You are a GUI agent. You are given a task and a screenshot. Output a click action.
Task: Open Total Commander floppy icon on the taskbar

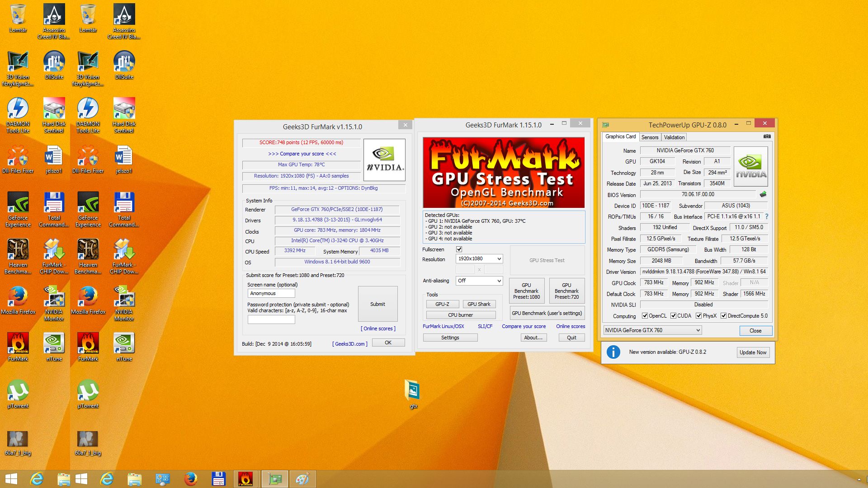(x=218, y=479)
